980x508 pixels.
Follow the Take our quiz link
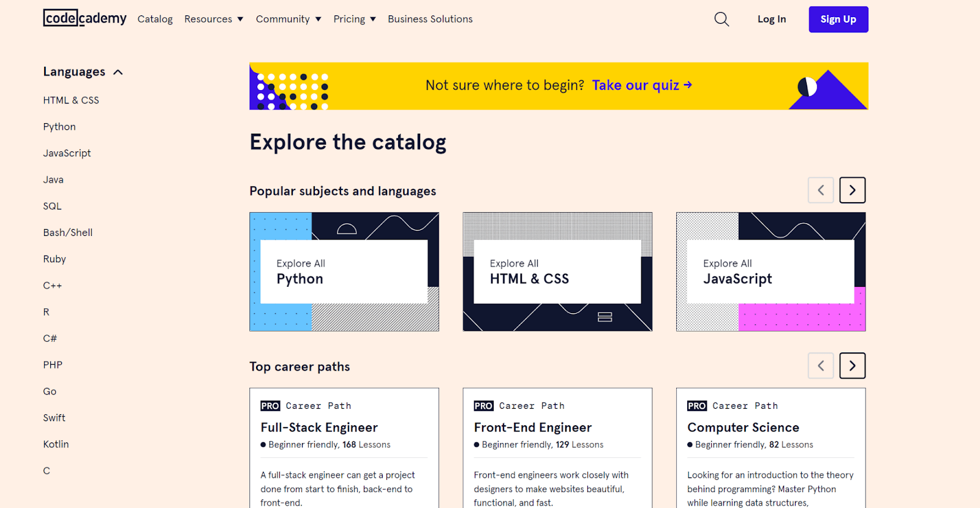tap(641, 85)
